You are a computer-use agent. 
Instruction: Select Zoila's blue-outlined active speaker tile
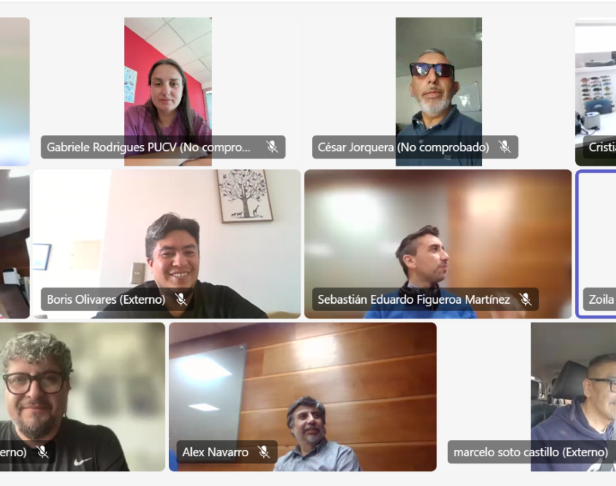(596, 244)
